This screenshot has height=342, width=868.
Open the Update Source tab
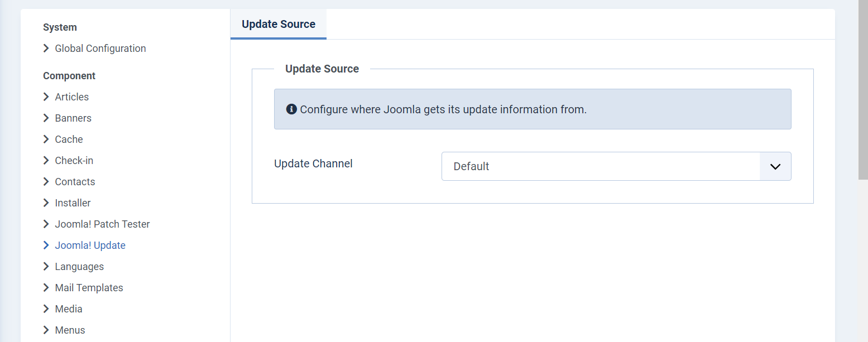tap(279, 24)
